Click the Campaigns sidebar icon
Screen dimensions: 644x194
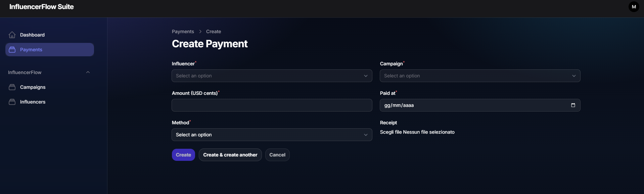coord(12,87)
